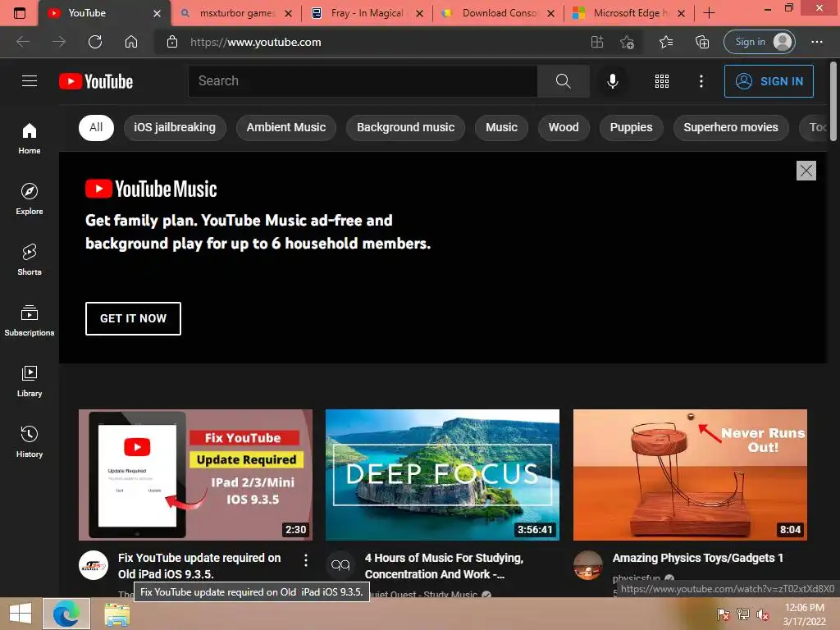This screenshot has width=840, height=630.
Task: Select the Music chip
Action: (501, 127)
